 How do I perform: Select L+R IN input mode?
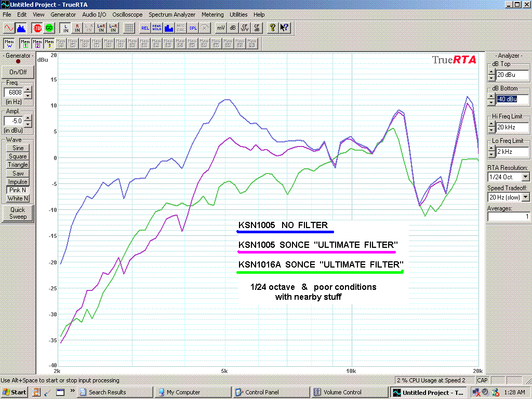pyautogui.click(x=101, y=28)
